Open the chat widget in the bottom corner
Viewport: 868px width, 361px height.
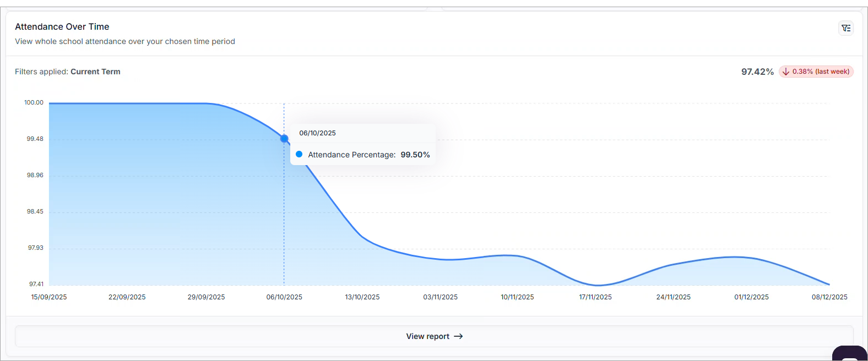[x=849, y=354]
